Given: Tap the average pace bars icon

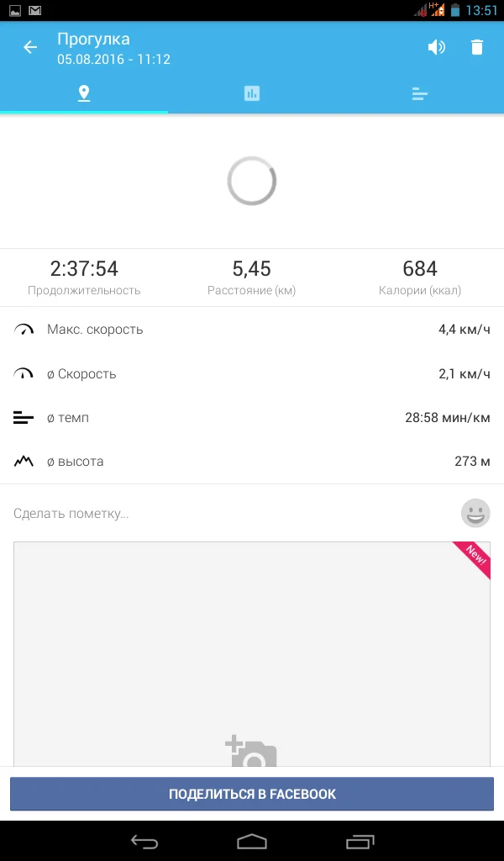Looking at the screenshot, I should [x=24, y=418].
